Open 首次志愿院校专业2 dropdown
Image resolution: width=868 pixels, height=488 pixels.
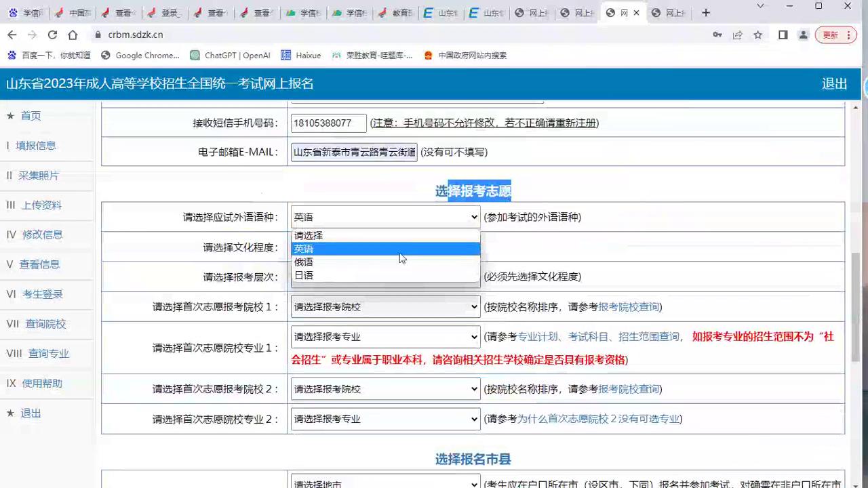click(385, 419)
